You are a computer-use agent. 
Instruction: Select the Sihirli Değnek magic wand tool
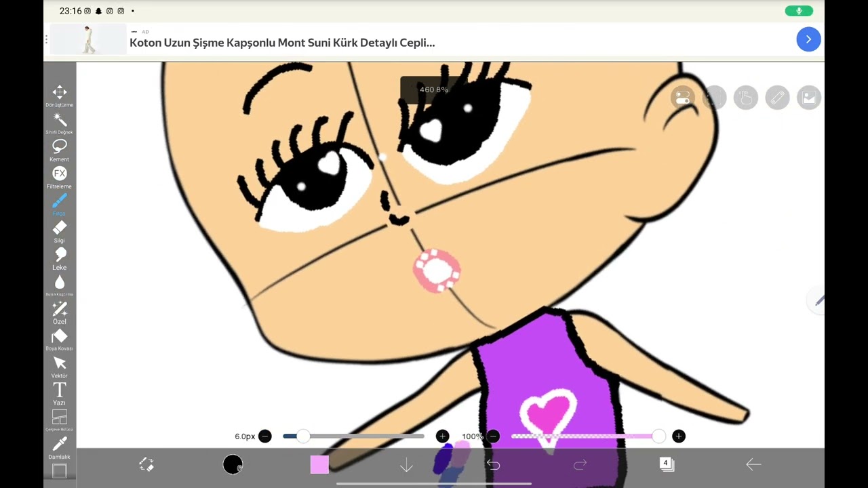tap(60, 123)
